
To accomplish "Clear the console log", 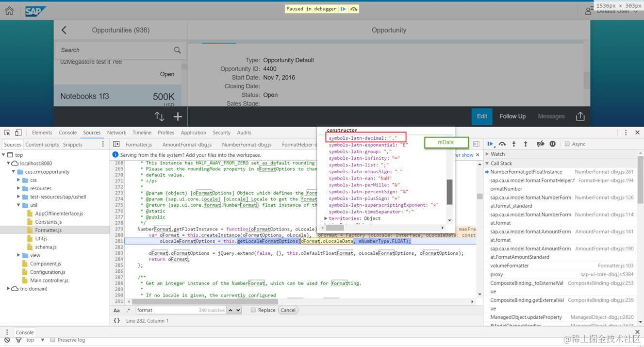I will click(7, 340).
